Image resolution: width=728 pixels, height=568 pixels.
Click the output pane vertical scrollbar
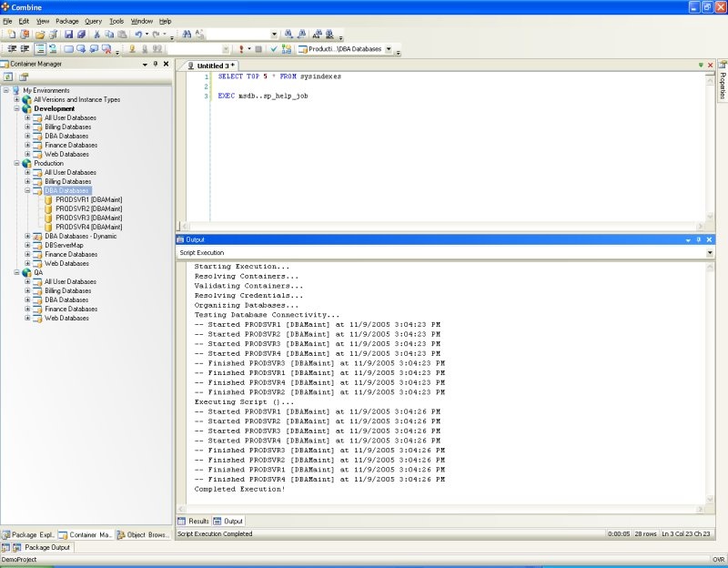[710, 382]
